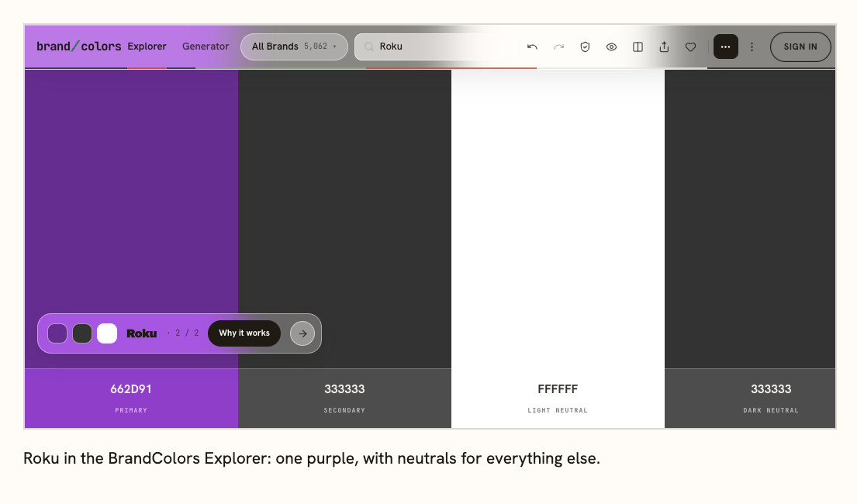857x504 pixels.
Task: Open the shield contrast check icon
Action: 585,47
